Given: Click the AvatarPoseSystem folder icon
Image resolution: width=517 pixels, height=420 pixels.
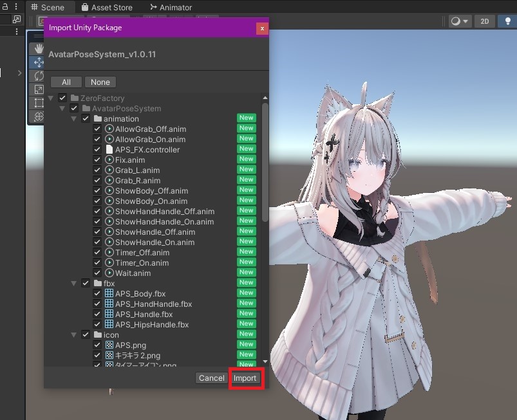Looking at the screenshot, I should (86, 108).
